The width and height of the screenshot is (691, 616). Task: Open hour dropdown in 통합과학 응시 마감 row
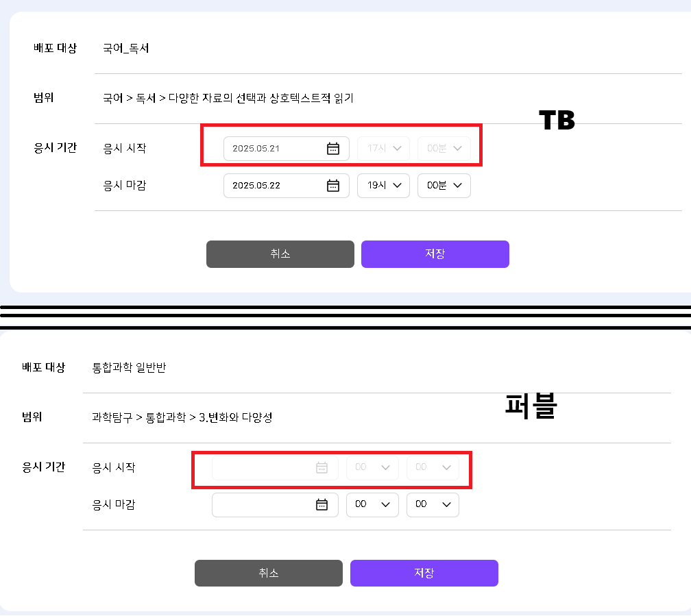tap(372, 505)
